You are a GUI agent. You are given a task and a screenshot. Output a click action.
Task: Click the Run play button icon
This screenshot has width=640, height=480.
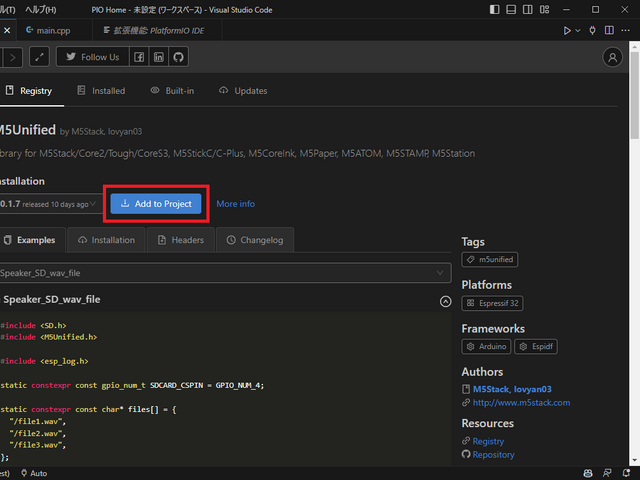point(567,31)
